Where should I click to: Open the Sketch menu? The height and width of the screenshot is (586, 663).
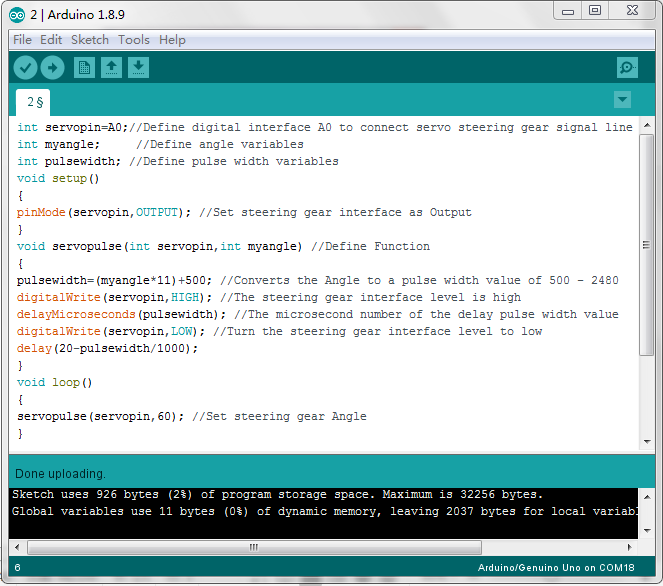point(90,40)
